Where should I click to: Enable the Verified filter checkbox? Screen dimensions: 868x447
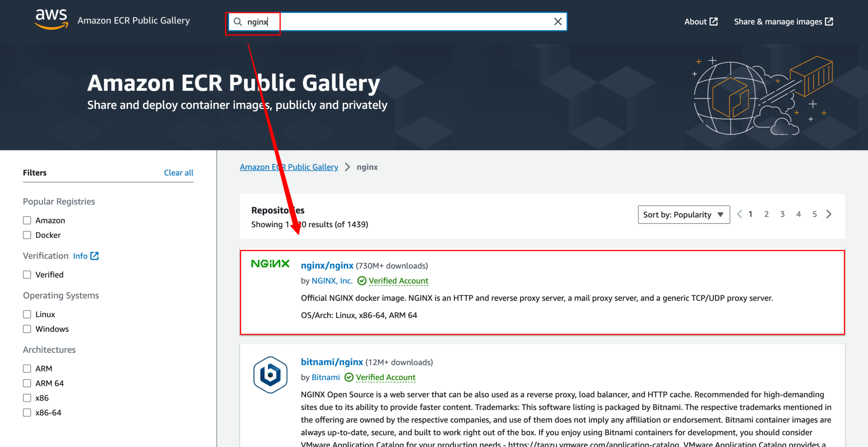coord(27,274)
